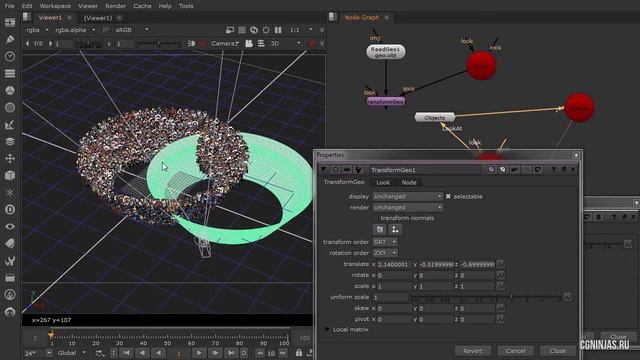Play the timeline forward
This screenshot has height=360, width=640.
pyautogui.click(x=198, y=353)
